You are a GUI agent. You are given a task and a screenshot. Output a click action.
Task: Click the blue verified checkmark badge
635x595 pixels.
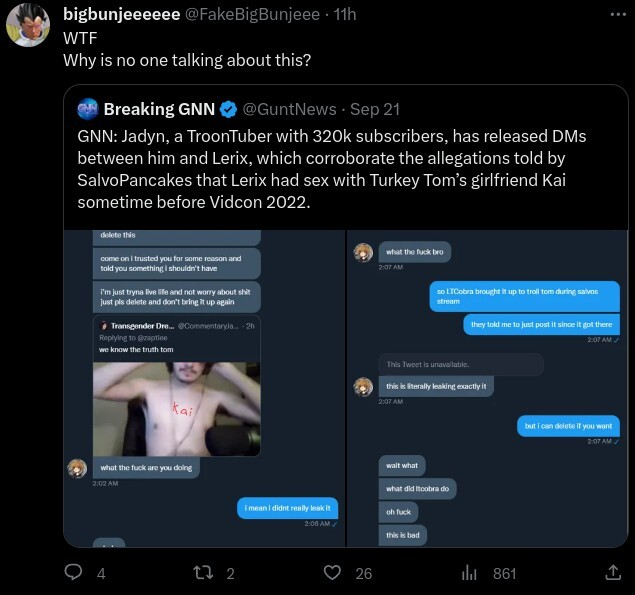point(228,109)
